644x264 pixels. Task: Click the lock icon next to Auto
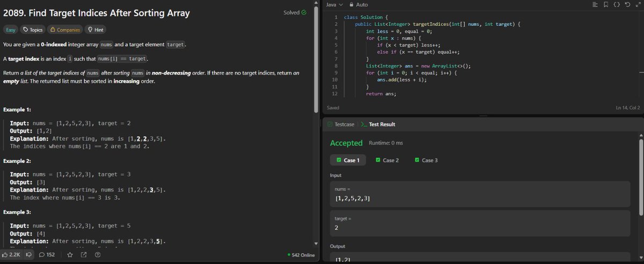pyautogui.click(x=351, y=4)
